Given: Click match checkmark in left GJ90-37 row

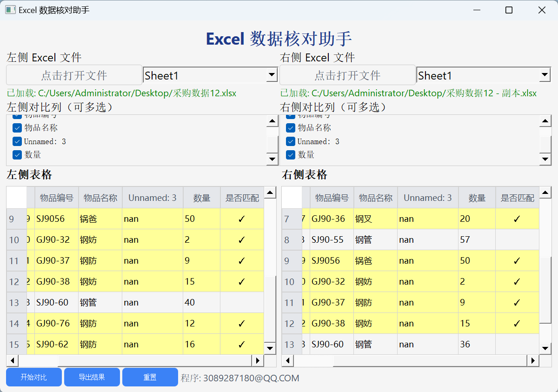Looking at the screenshot, I should (241, 261).
